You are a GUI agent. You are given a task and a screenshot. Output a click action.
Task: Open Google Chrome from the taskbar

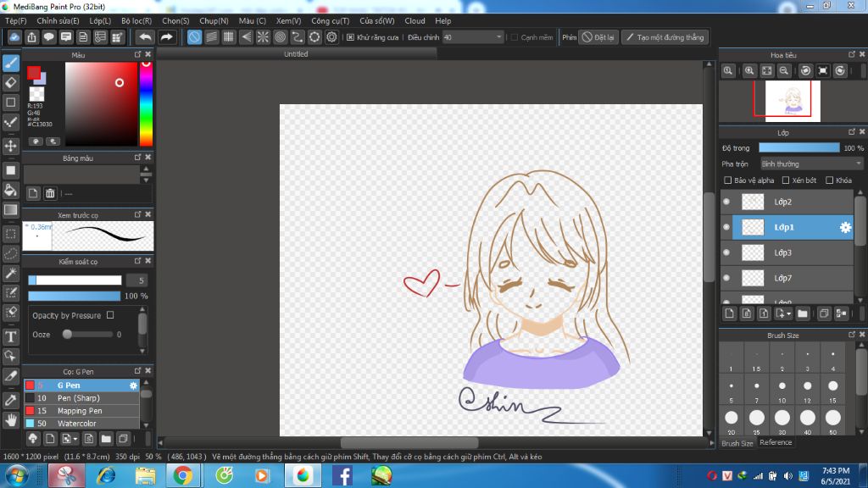[183, 475]
